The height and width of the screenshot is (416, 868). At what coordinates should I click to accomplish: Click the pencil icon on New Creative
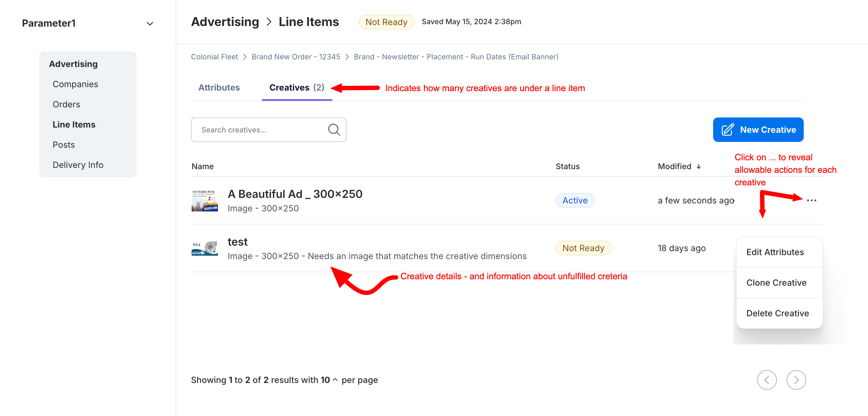coord(728,130)
